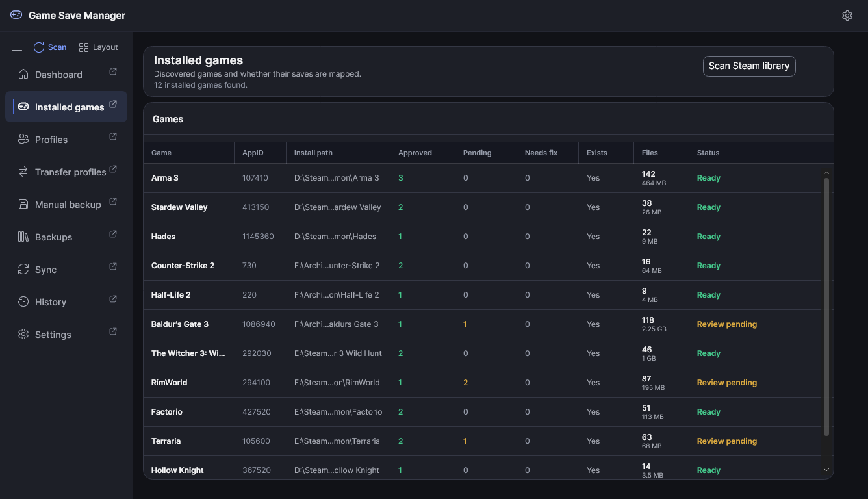This screenshot has height=499, width=868.
Task: Click the Scan refresh button
Action: (x=50, y=47)
